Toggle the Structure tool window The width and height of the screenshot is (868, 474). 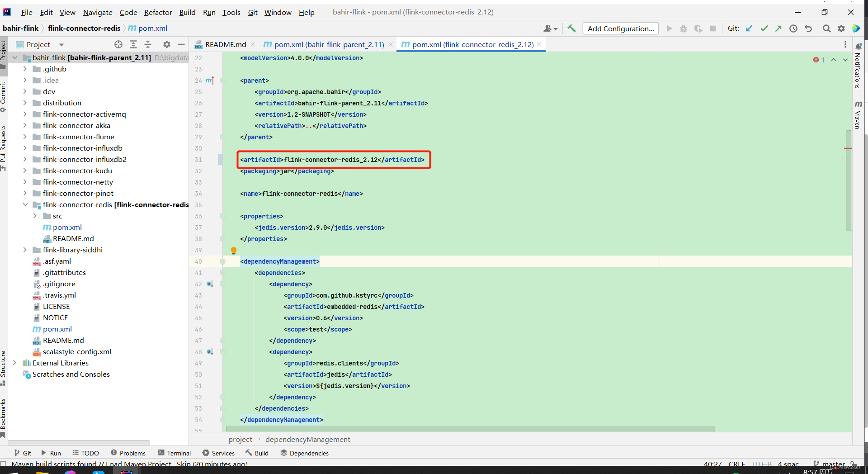3,368
